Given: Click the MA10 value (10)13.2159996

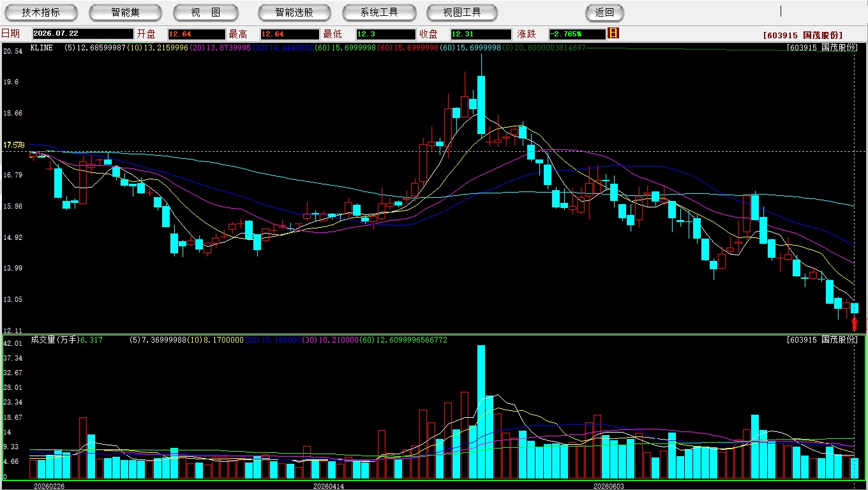Looking at the screenshot, I should pyautogui.click(x=158, y=48).
